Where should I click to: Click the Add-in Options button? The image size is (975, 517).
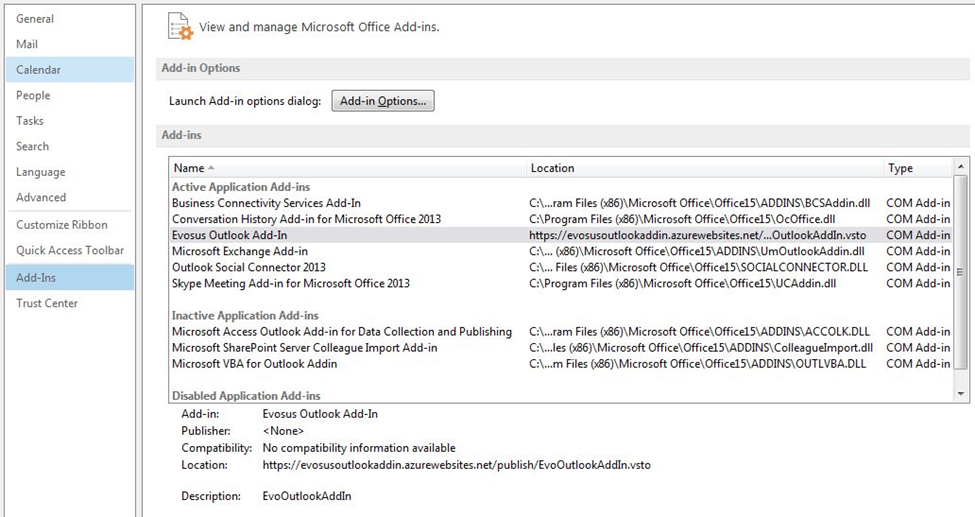pos(383,101)
